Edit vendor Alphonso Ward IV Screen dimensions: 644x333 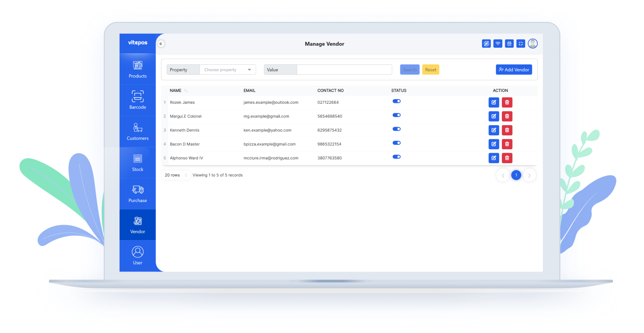click(x=494, y=158)
